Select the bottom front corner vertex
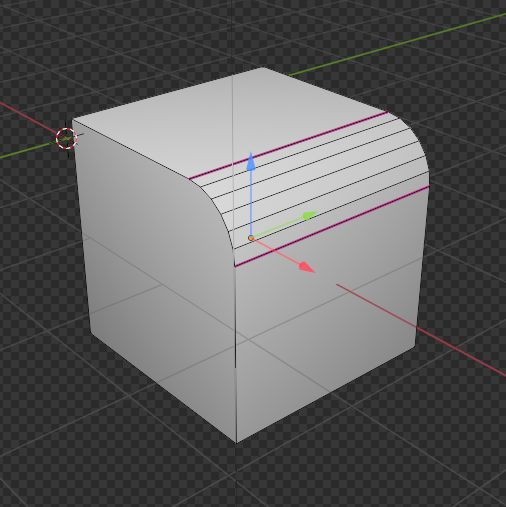Screen dimensions: 506x507 236,443
